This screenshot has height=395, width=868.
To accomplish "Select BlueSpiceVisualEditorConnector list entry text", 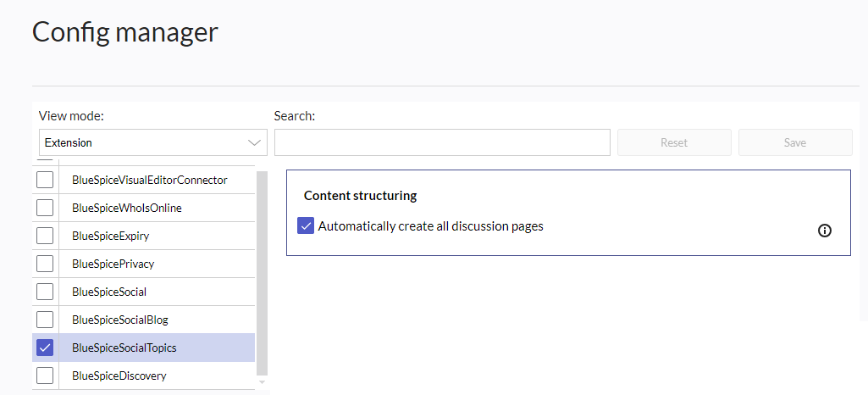I will [149, 180].
